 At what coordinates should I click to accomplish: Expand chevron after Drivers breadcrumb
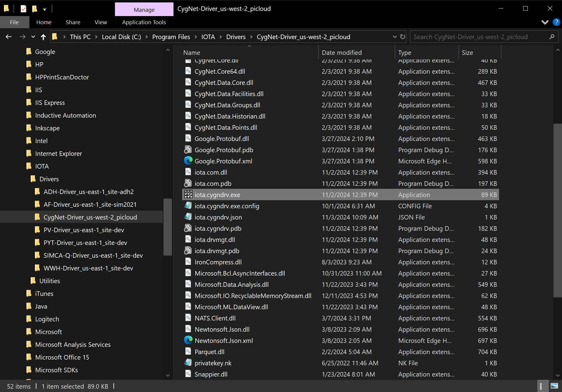pos(251,37)
